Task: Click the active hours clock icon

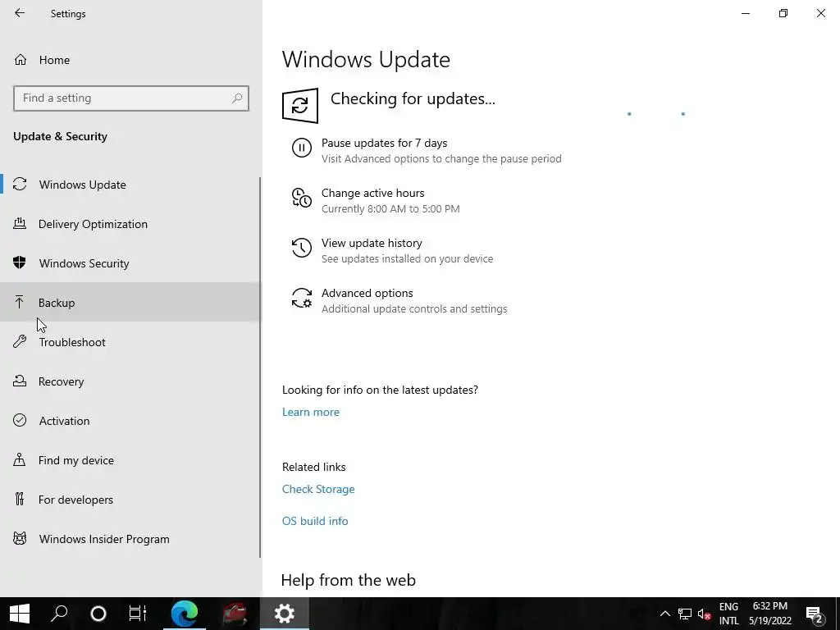Action: click(302, 198)
